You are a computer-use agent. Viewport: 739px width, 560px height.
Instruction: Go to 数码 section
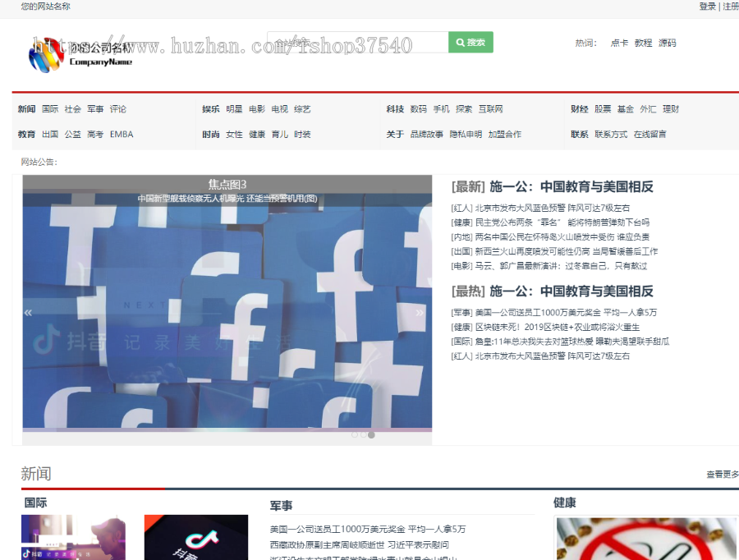coord(419,109)
